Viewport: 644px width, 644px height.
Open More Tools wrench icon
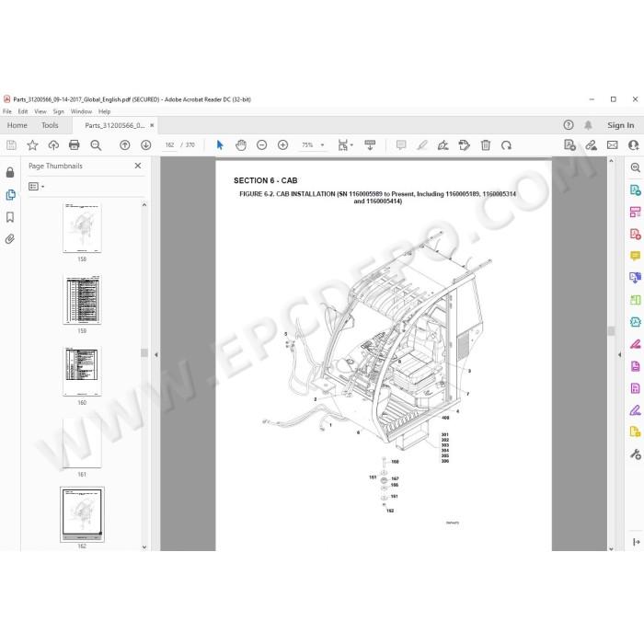(636, 454)
